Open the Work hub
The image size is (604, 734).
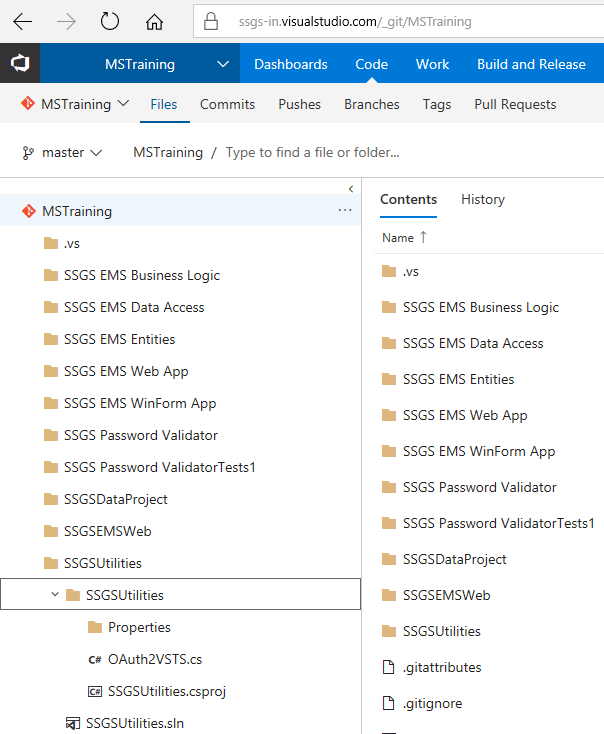click(432, 64)
